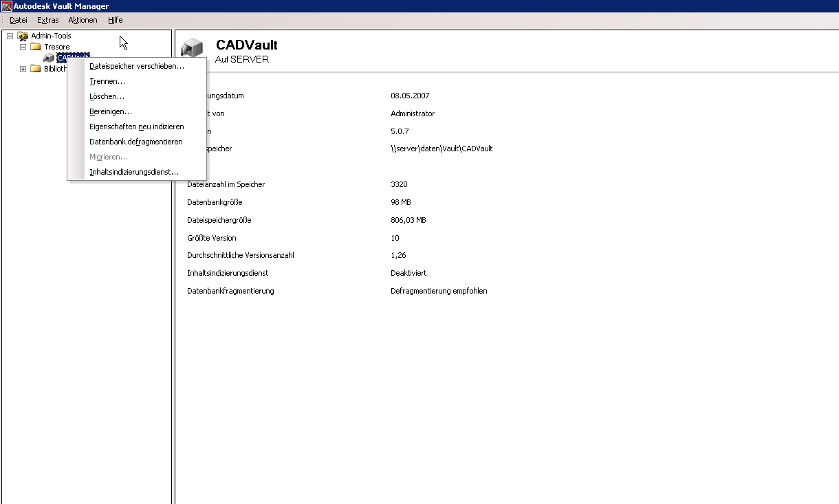Image resolution: width=839 pixels, height=504 pixels.
Task: Click the folder icon of the Biblioth… node
Action: pos(36,69)
